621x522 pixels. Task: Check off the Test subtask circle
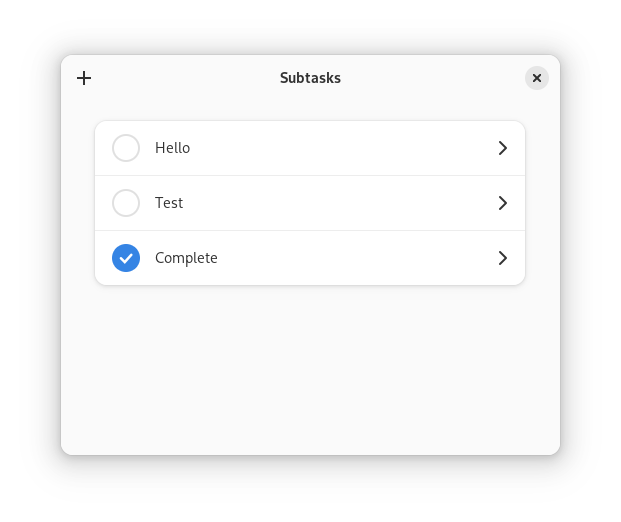click(126, 203)
